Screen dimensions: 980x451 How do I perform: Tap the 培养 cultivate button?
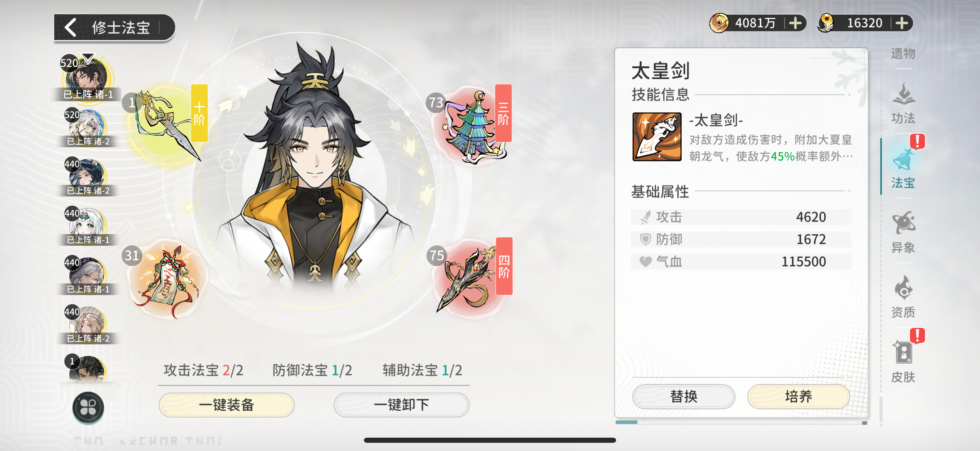click(x=799, y=397)
